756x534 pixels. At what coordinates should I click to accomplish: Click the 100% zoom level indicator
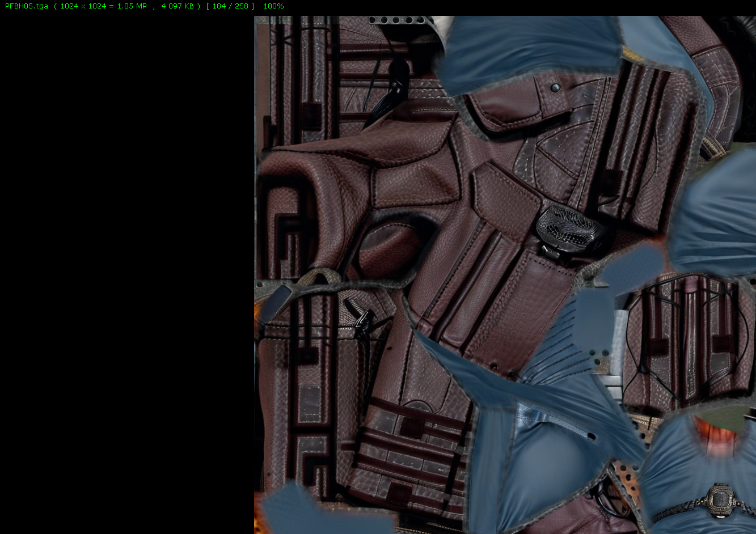[274, 6]
